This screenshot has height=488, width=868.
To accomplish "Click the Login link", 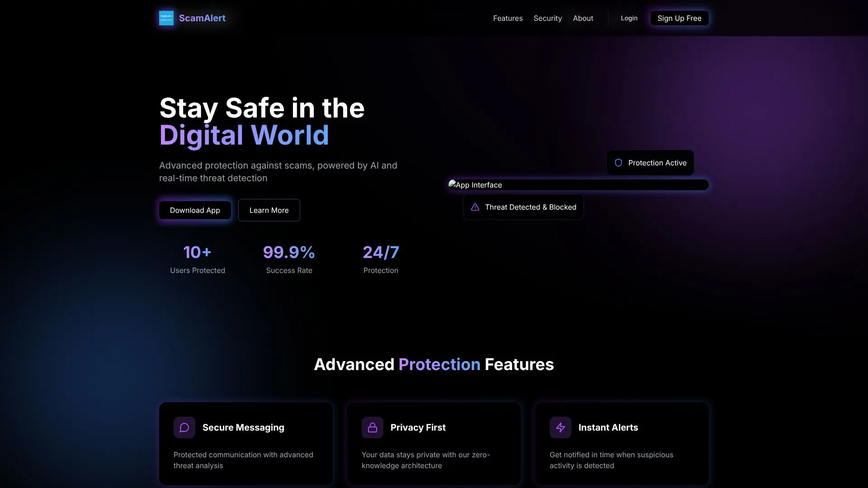I will pyautogui.click(x=629, y=18).
